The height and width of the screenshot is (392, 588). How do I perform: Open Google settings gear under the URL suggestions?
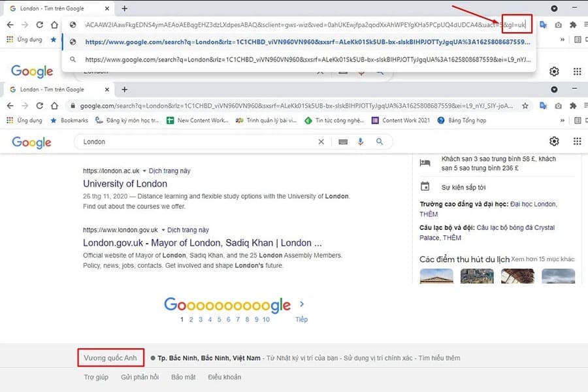tap(554, 71)
